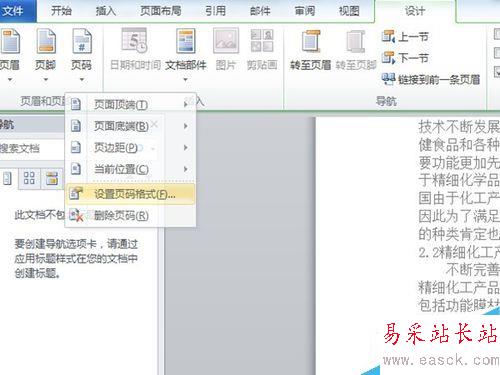The height and width of the screenshot is (375, 500).
Task: Click document text line 健食品和各种
Action: point(459,145)
